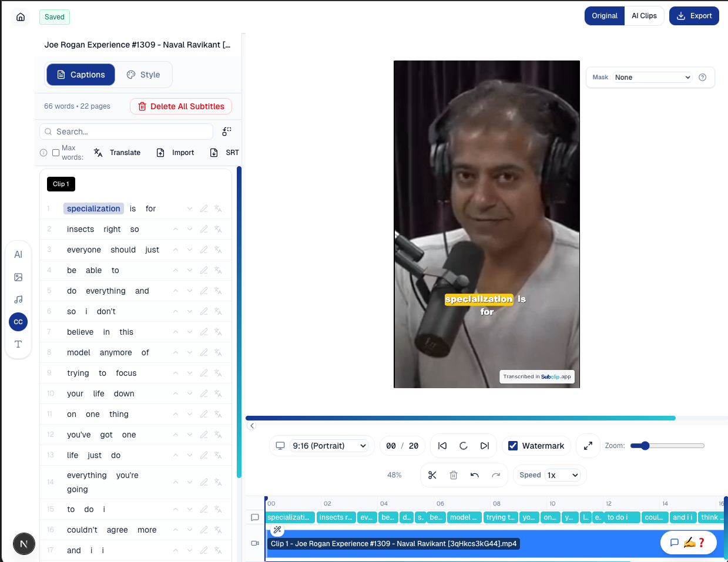Click the undo arrow icon
This screenshot has height=562, width=728.
475,475
